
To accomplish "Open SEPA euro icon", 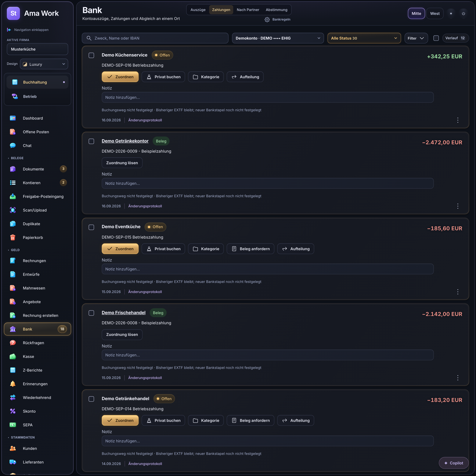I will coord(13,425).
